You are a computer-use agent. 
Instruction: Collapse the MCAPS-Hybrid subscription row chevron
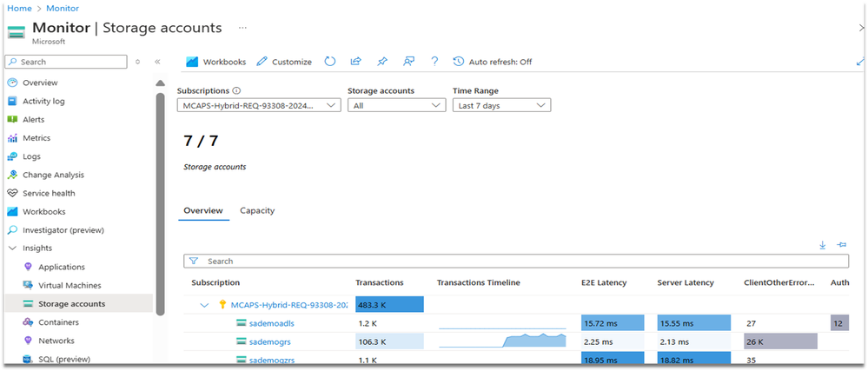205,305
